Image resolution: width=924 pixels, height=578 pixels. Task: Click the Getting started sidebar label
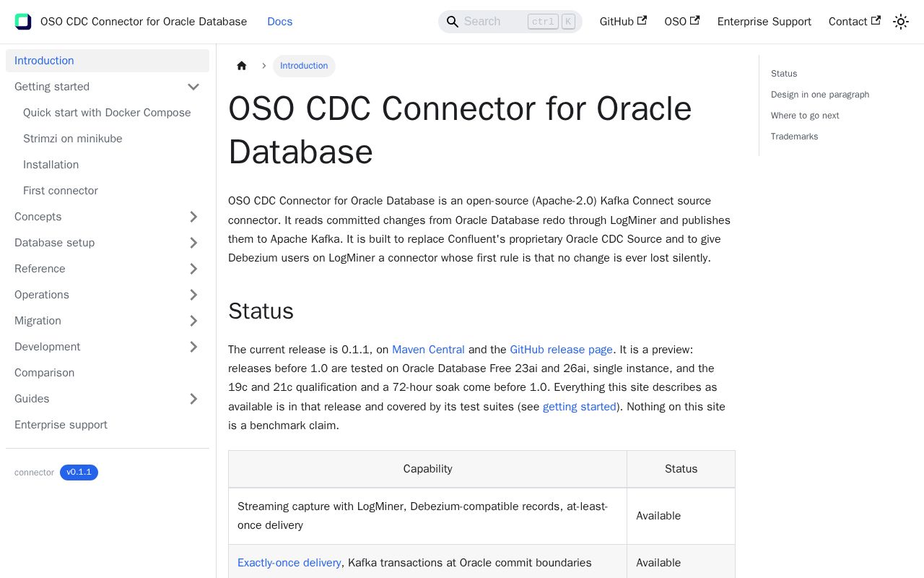(52, 87)
